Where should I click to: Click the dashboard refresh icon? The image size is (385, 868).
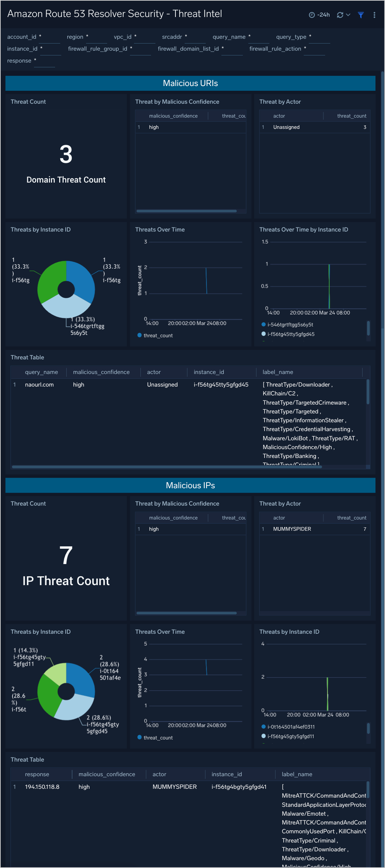[340, 15]
